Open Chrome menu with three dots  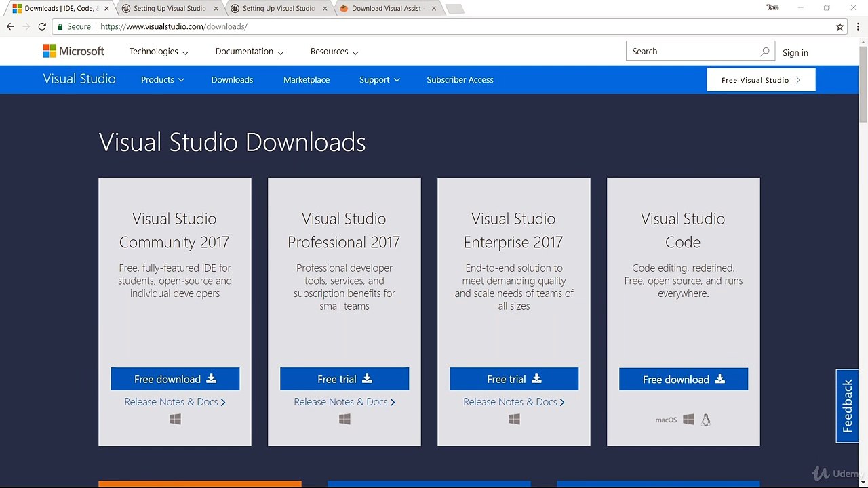click(x=858, y=26)
